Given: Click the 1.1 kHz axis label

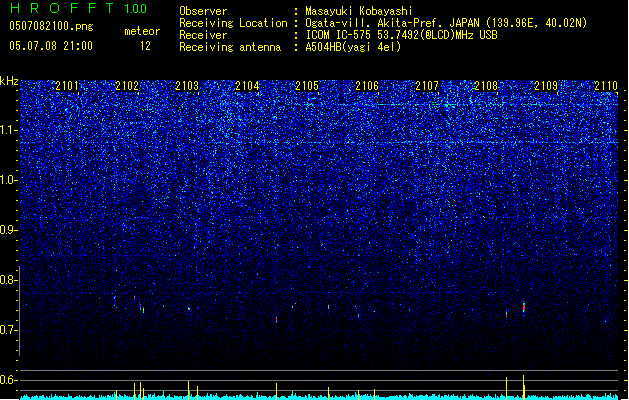Looking at the screenshot, I should point(8,130).
